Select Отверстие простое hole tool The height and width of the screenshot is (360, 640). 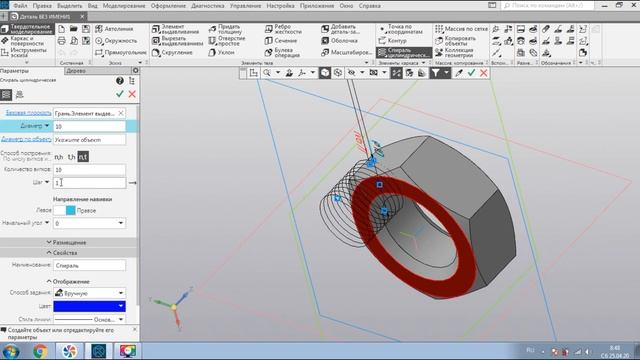coord(227,41)
